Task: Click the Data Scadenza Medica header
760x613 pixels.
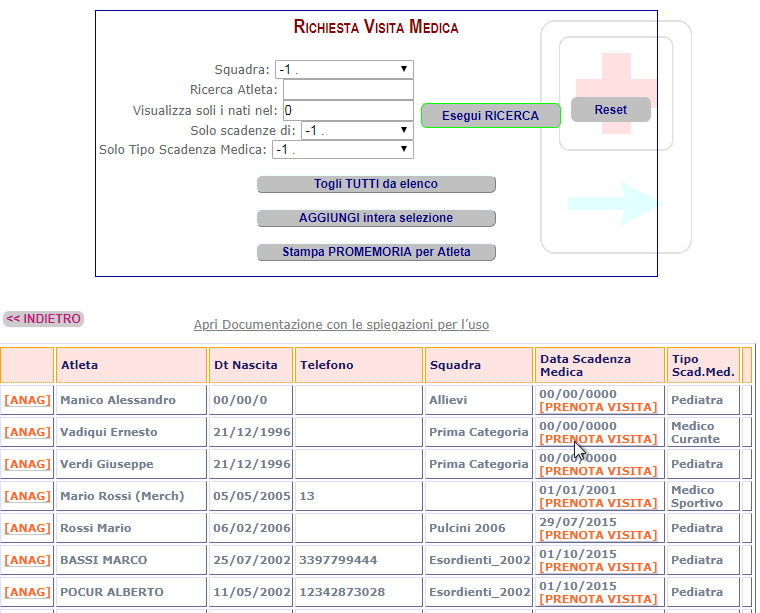Action: pos(600,365)
